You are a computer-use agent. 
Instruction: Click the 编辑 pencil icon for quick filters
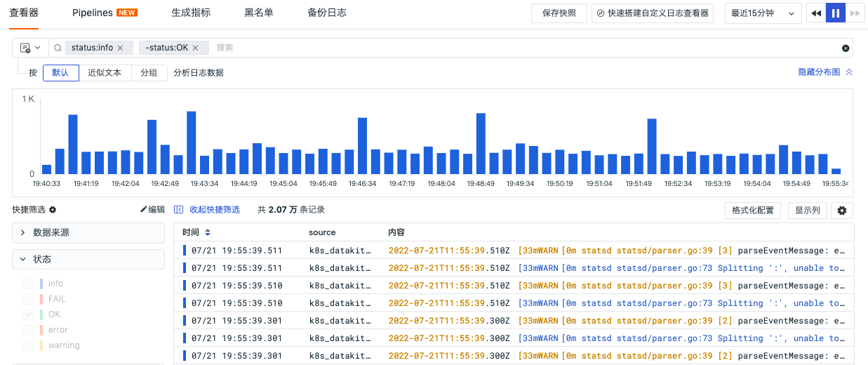coord(144,210)
